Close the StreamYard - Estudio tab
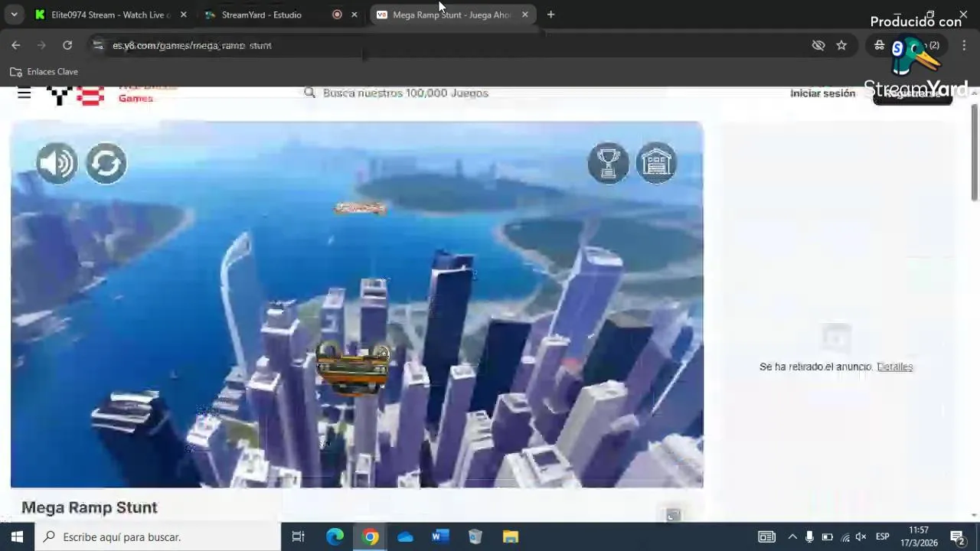980x551 pixels. [354, 15]
